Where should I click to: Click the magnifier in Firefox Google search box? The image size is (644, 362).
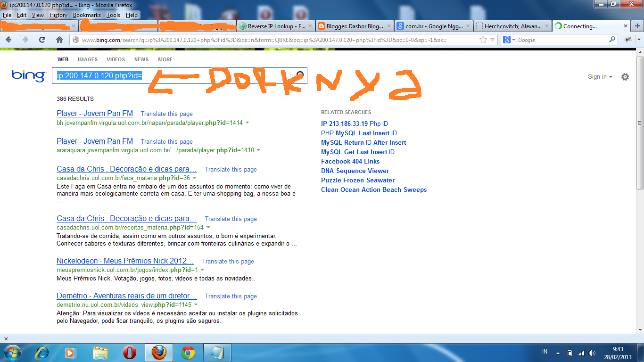coord(612,40)
